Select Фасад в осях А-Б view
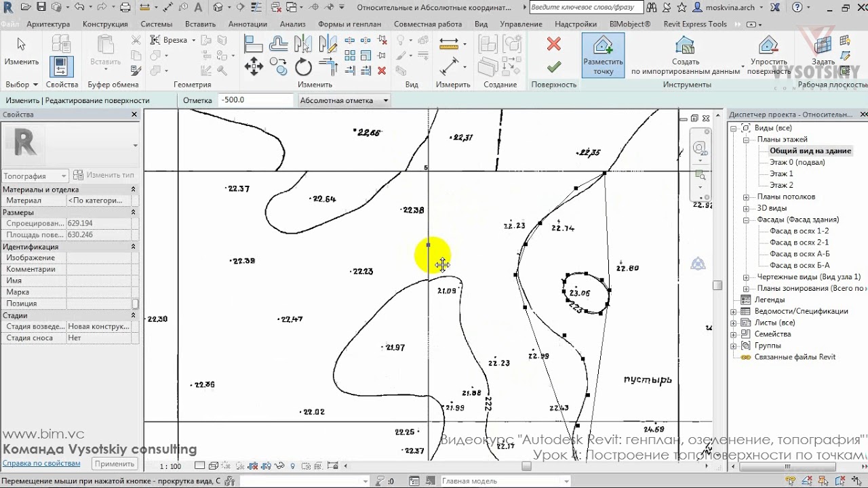This screenshot has width=868, height=488. pyautogui.click(x=800, y=254)
